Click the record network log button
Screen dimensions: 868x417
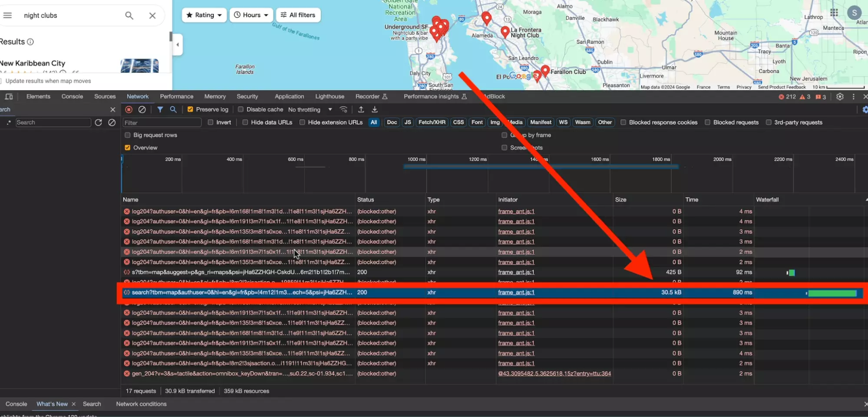click(x=129, y=109)
